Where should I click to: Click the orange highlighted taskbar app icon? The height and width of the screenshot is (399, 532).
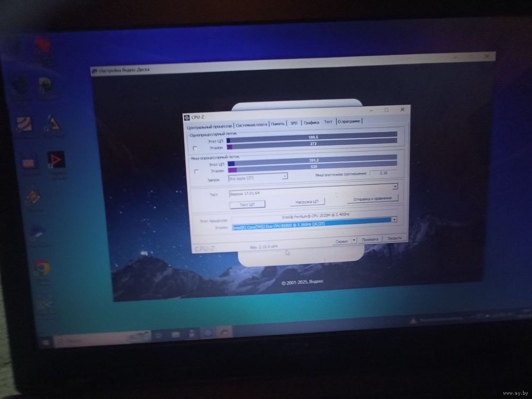pos(224,332)
